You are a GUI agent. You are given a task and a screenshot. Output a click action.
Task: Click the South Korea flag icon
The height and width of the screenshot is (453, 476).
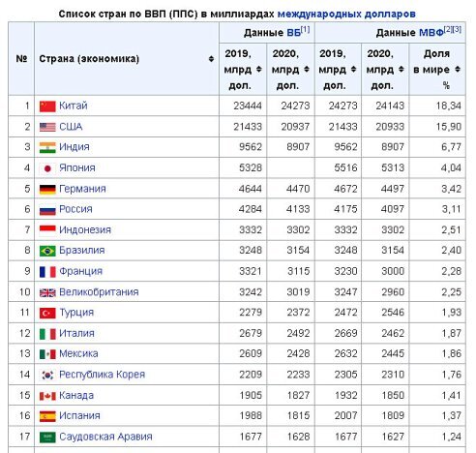47,375
